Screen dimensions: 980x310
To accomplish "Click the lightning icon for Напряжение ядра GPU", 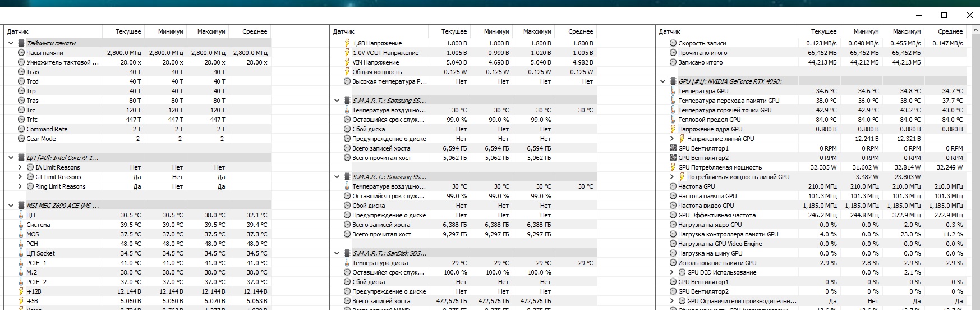I will 673,129.
